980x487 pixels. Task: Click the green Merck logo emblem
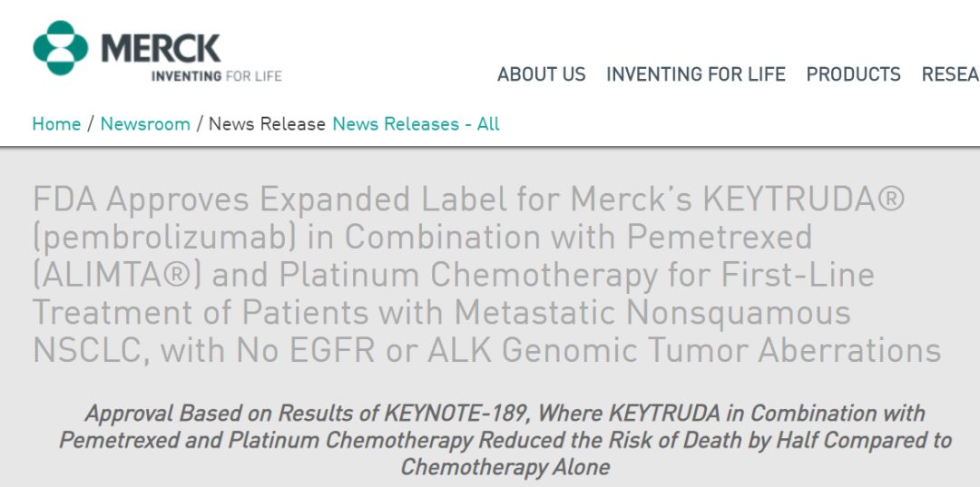point(60,48)
